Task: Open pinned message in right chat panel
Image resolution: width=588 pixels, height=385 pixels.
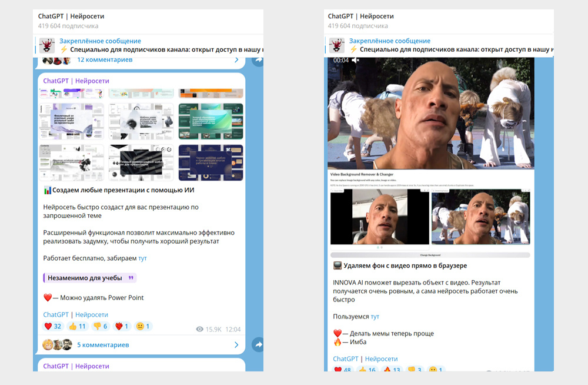Action: pyautogui.click(x=439, y=45)
